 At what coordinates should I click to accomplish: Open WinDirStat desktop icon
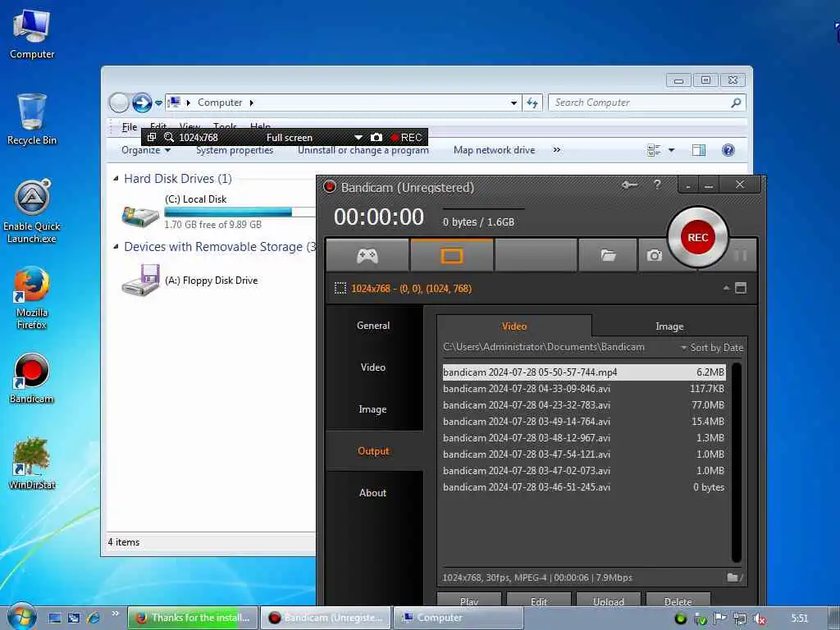(x=32, y=464)
